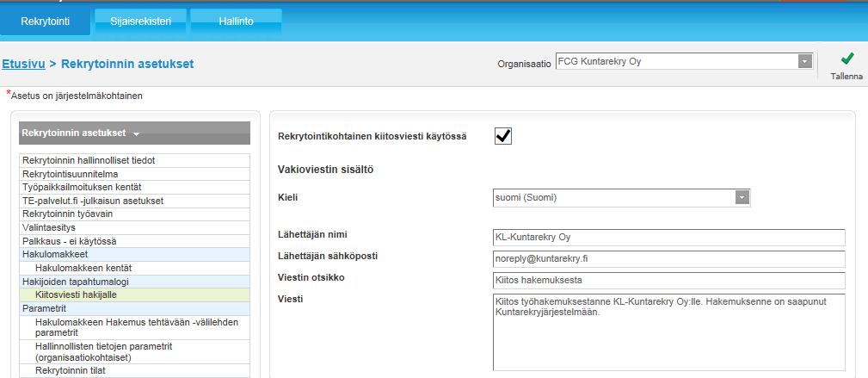
Task: Open Hakulomakkeen Hakemus tehtävään -välilehden parametrit
Action: pyautogui.click(x=134, y=327)
